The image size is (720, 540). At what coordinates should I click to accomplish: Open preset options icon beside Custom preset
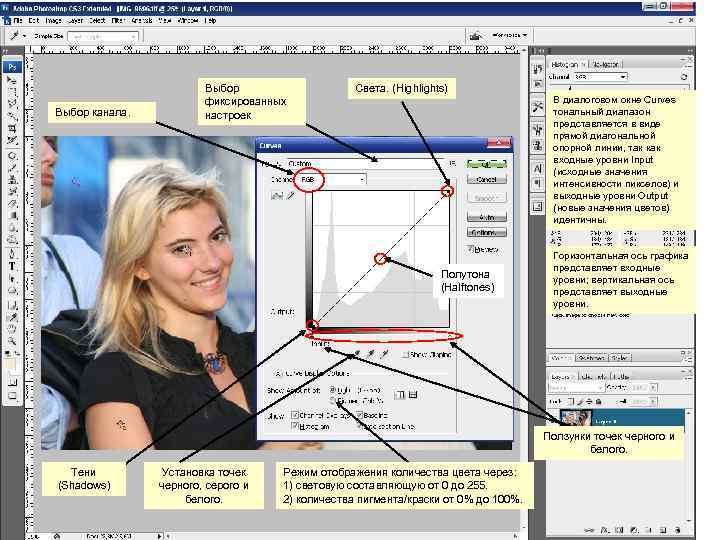(452, 163)
